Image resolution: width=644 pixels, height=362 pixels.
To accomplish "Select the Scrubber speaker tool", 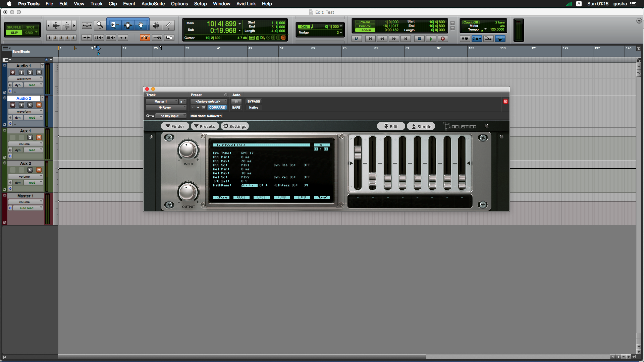I will (x=156, y=25).
